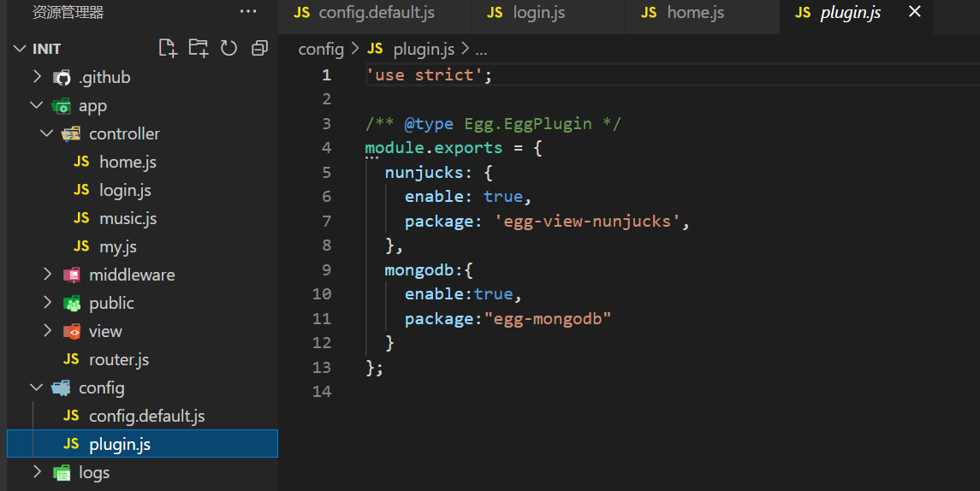The height and width of the screenshot is (491, 980).
Task: Click the middleware folder icon
Action: click(x=72, y=275)
